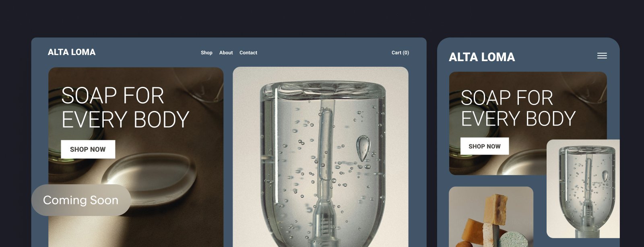Viewport: 644px width, 247px height.
Task: Click mobile headline SOAP FOR EVERY BODY
Action: pos(518,108)
